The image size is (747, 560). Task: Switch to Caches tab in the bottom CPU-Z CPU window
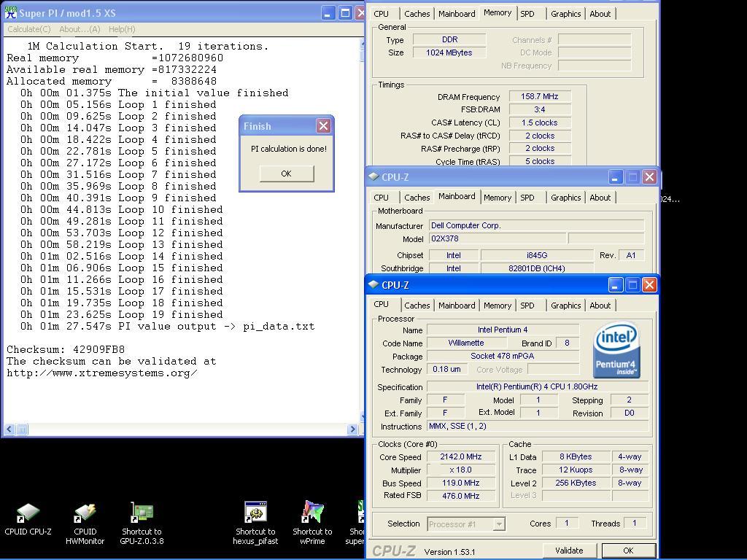pos(417,306)
